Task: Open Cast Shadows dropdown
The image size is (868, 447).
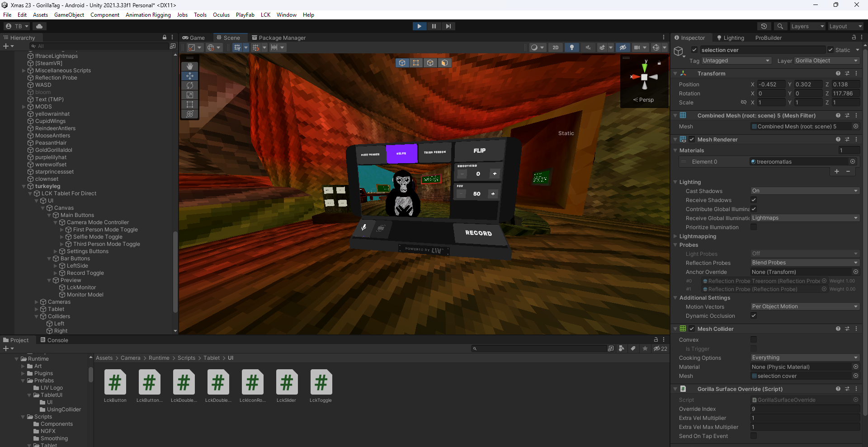Action: point(805,191)
